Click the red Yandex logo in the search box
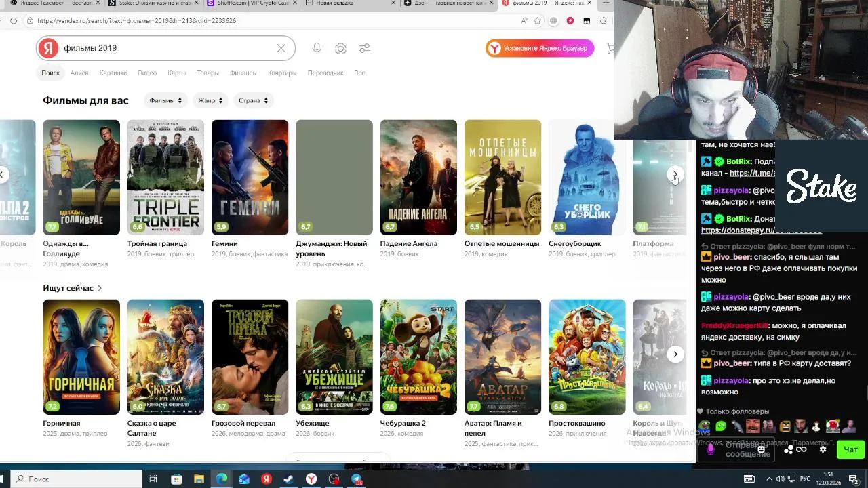868x488 pixels. pos(48,48)
